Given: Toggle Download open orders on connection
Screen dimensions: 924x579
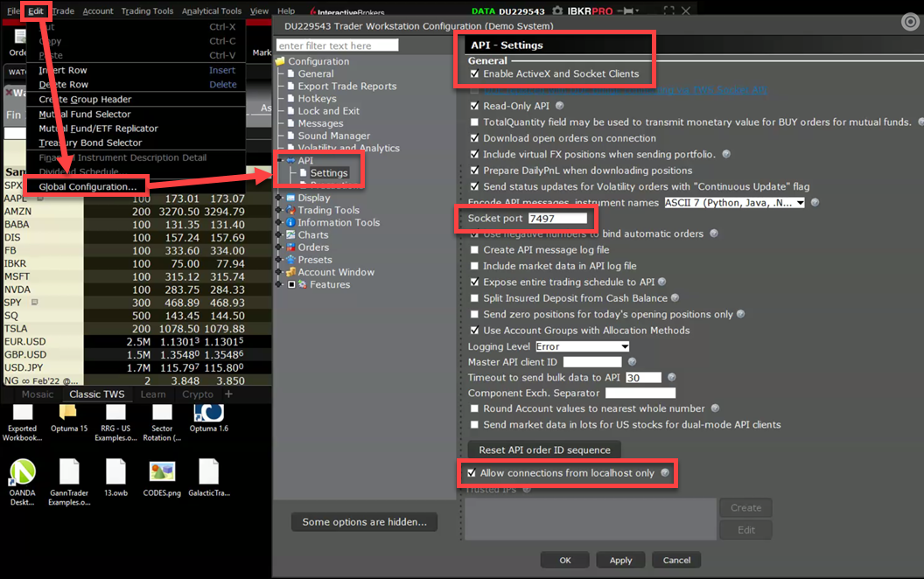Looking at the screenshot, I should (474, 138).
